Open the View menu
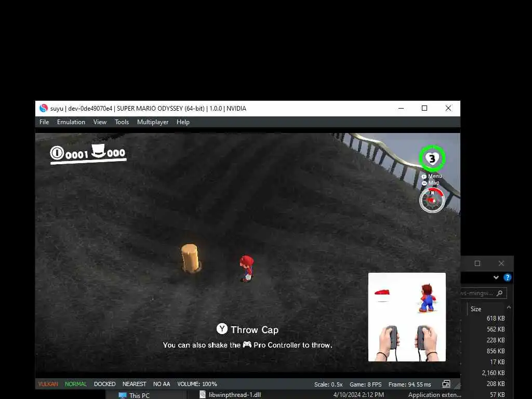 pos(100,122)
